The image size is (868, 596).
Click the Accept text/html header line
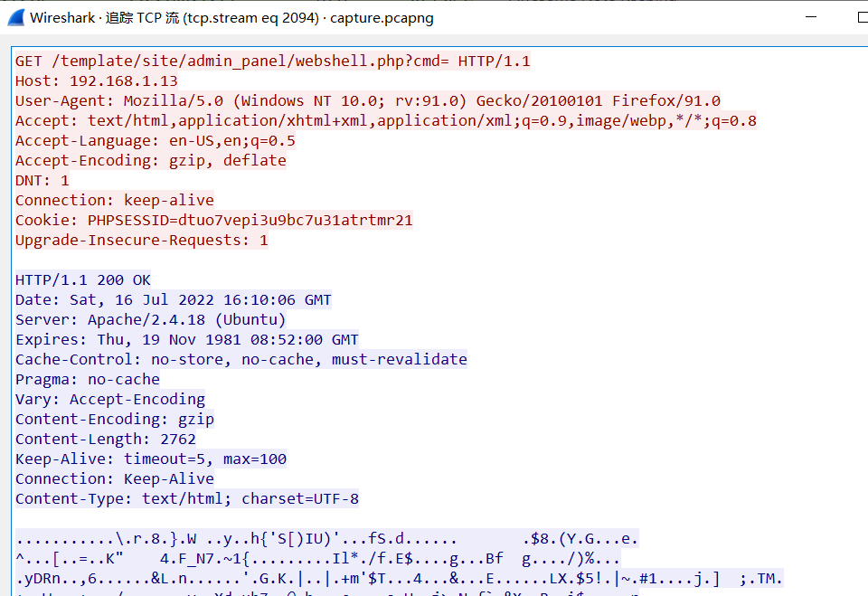click(386, 121)
